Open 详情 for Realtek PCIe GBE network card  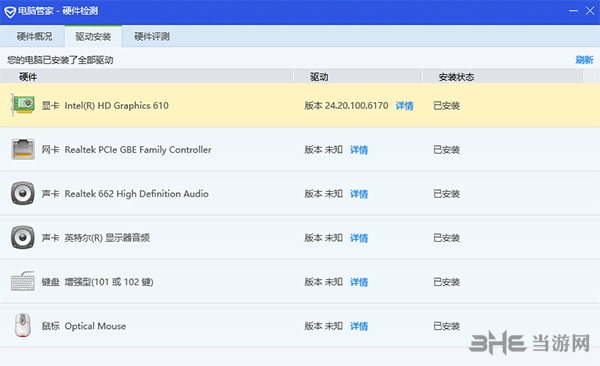359,150
